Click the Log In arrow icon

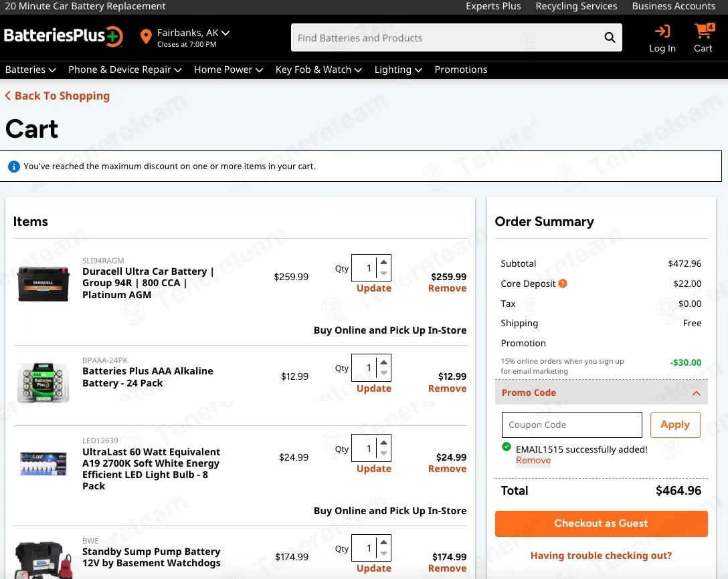click(x=662, y=31)
